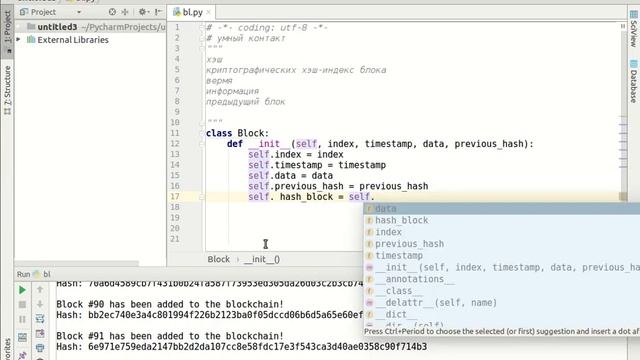Click the Project panel horizontal scrollbar
640x360 pixels.
click(77, 263)
